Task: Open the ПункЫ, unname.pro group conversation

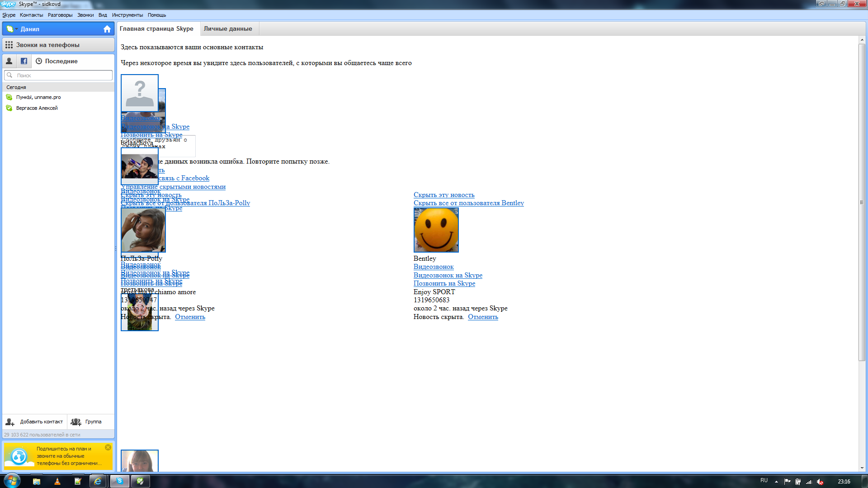Action: pos(38,97)
